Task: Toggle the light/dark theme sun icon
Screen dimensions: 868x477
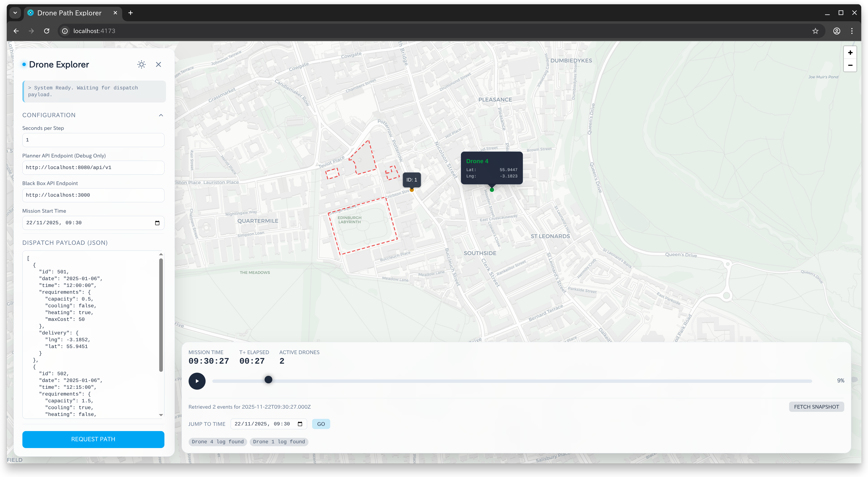Action: (x=142, y=64)
